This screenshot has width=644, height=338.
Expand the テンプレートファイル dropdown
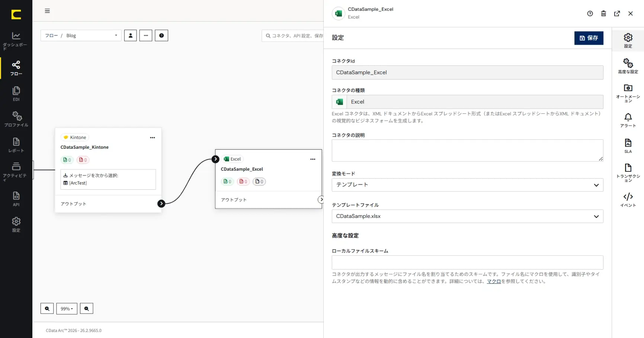pos(467,216)
